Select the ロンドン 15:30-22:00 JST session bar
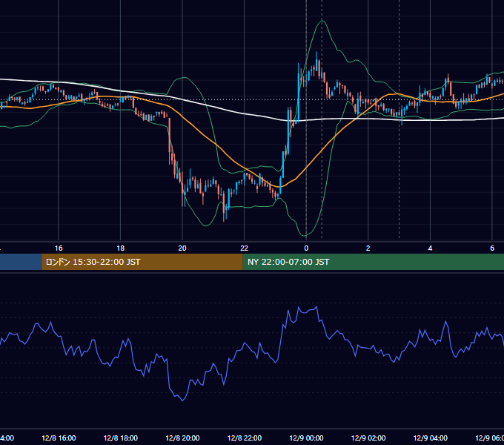This screenshot has width=504, height=445. click(142, 262)
